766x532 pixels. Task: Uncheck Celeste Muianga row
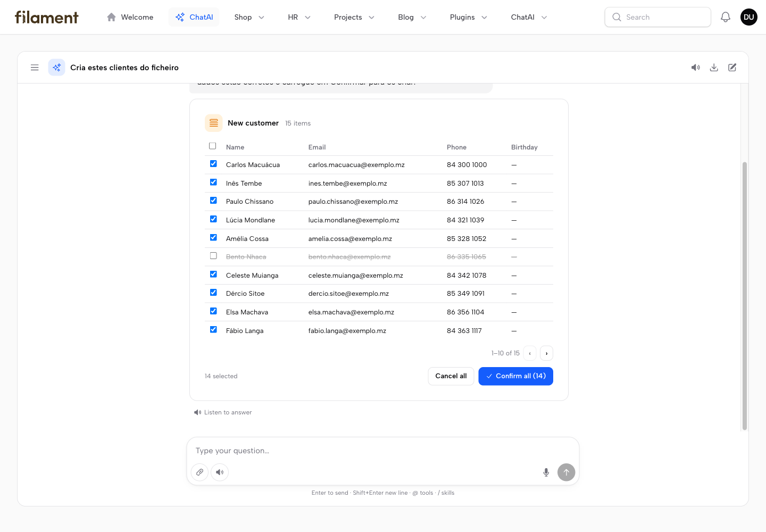click(213, 274)
